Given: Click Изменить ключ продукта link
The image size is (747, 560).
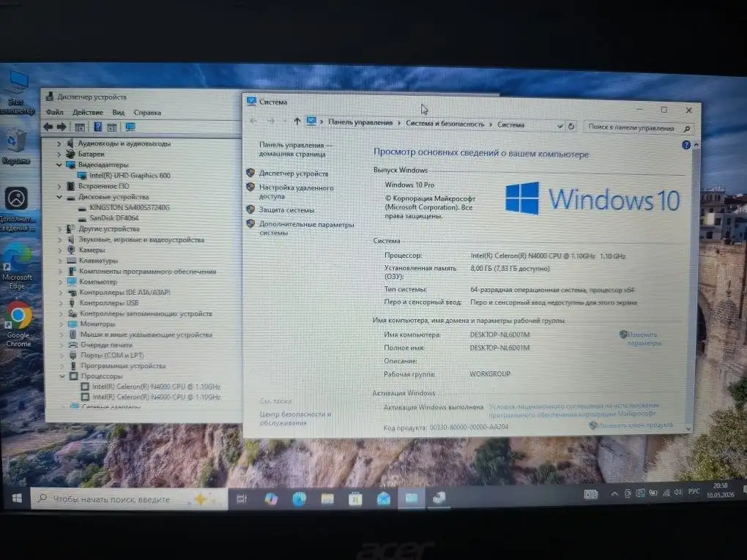Looking at the screenshot, I should [635, 425].
